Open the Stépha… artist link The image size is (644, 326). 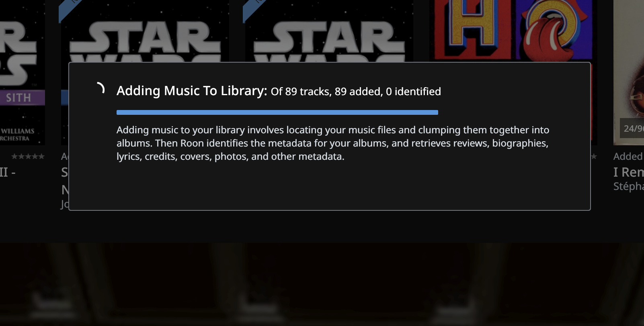(629, 186)
